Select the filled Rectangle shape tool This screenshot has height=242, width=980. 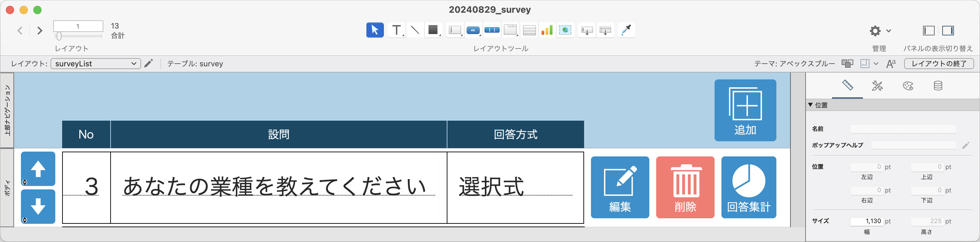[433, 30]
